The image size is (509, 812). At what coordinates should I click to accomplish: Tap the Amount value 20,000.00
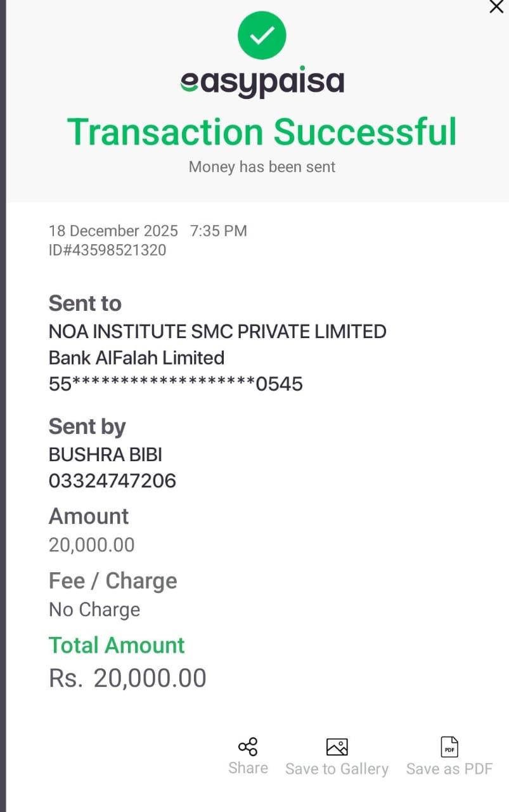tap(92, 545)
